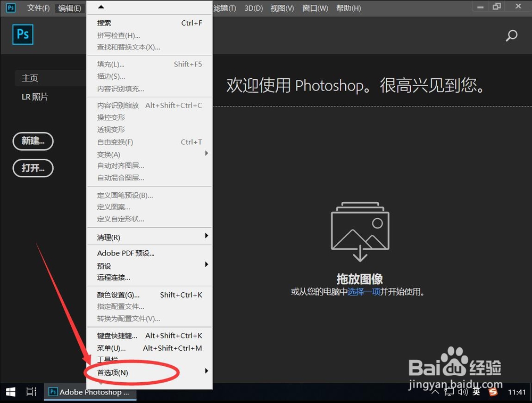This screenshot has height=403, width=532.
Task: Open the 文件(F) menu
Action: [38, 8]
